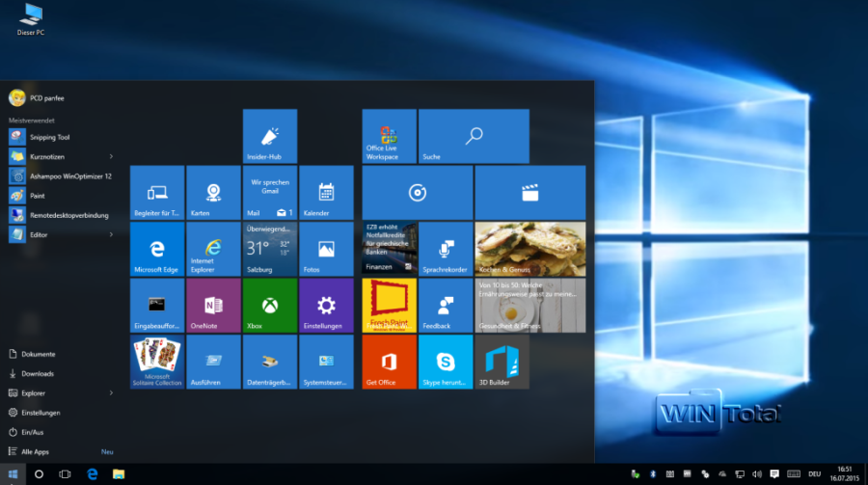Click the volume speaker icon in tray
Screen dimensions: 868x485
757,474
